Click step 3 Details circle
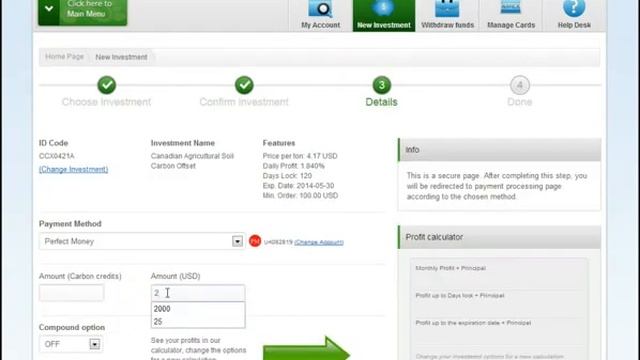The height and width of the screenshot is (360, 640). 382,85
